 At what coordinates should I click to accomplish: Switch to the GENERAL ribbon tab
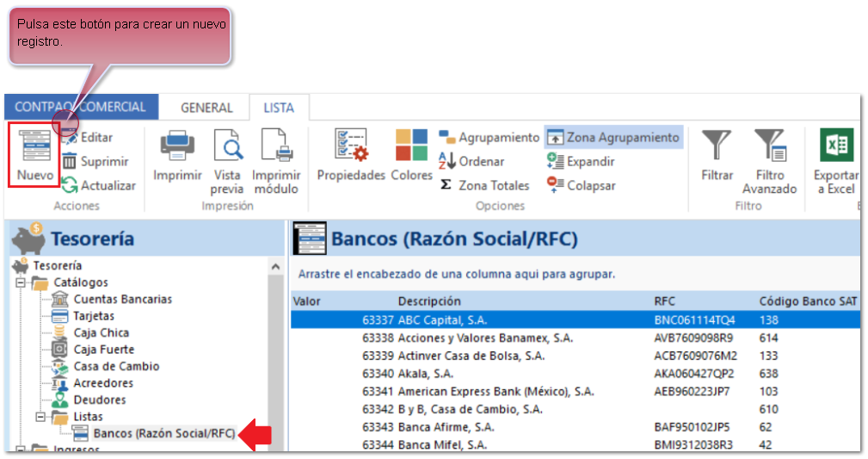(206, 108)
